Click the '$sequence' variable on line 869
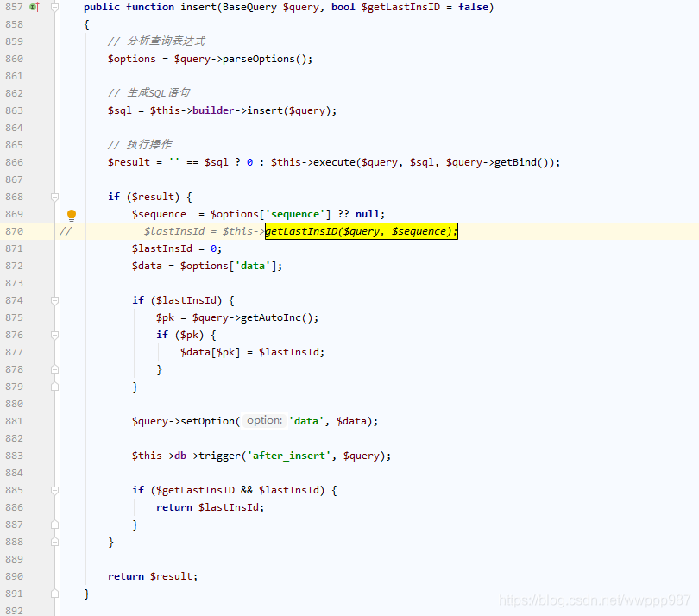Screen dimensions: 699x616 pyautogui.click(x=159, y=215)
